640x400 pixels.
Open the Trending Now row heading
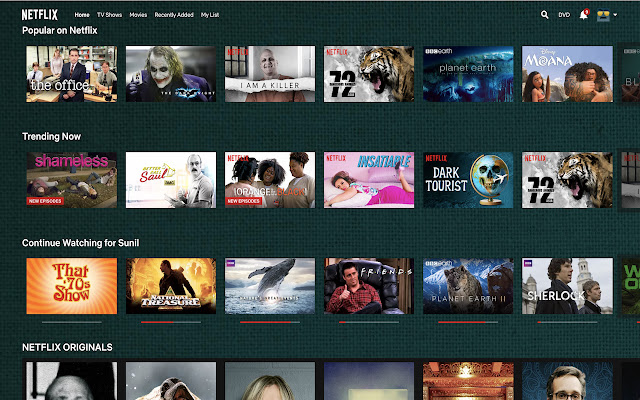tap(51, 136)
